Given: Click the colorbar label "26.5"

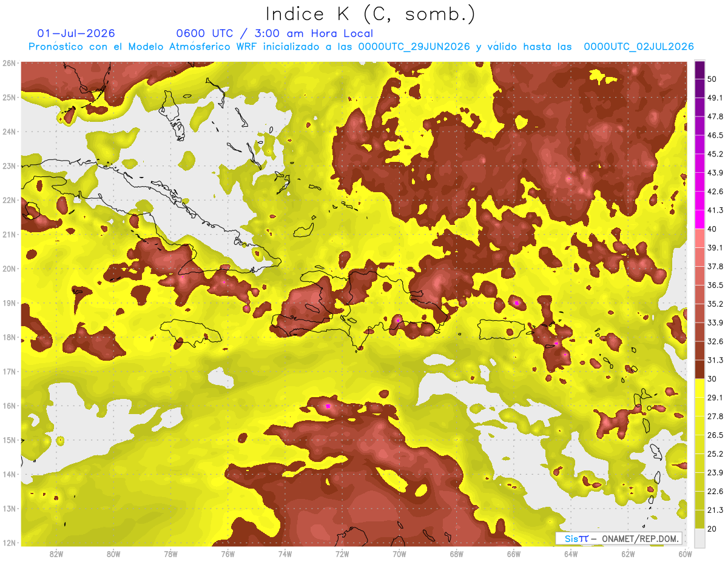Looking at the screenshot, I should (715, 435).
